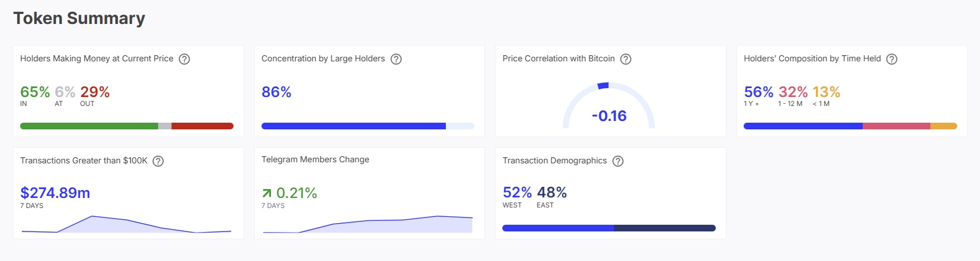
Task: Click help icon next to Transactions Greater than $100K
Action: point(158,161)
